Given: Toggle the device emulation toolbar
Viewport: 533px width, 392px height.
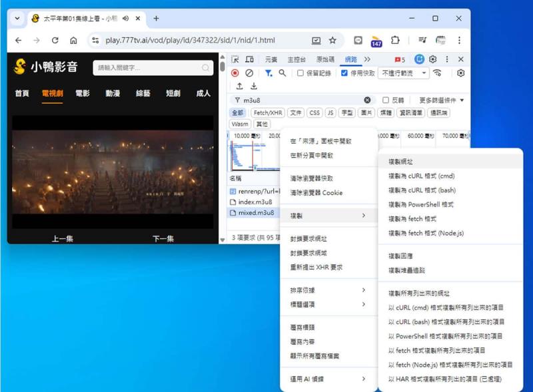Looking at the screenshot, I should point(250,59).
